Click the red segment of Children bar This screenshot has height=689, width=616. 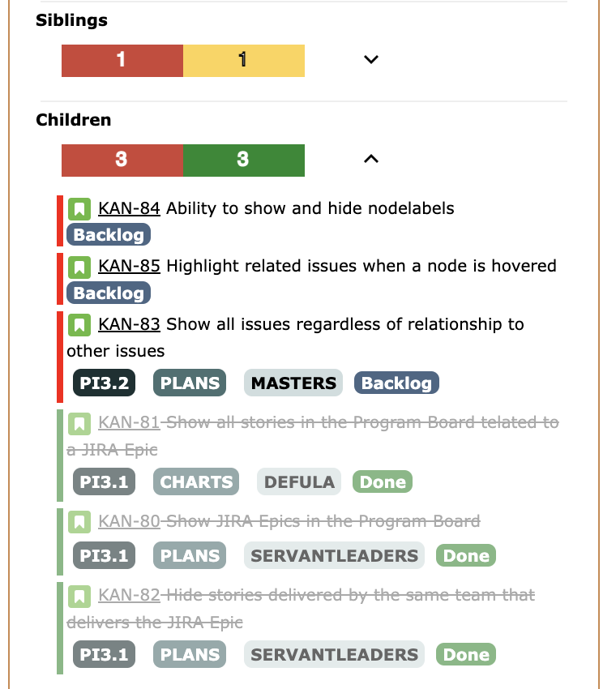pos(122,160)
